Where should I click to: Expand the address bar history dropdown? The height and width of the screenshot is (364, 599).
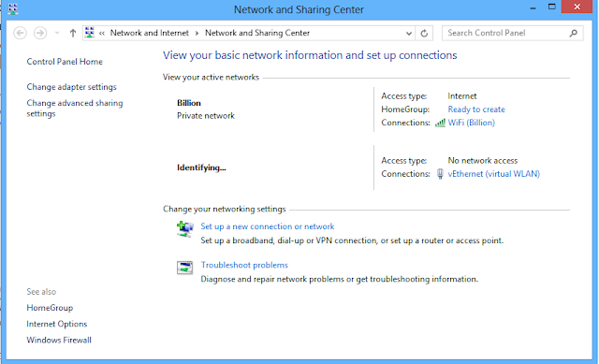(x=409, y=34)
